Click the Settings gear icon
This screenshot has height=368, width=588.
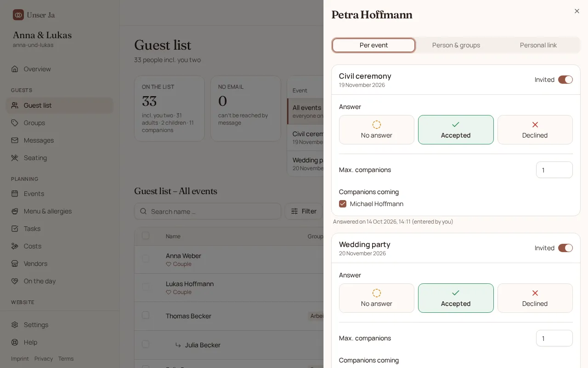15,325
